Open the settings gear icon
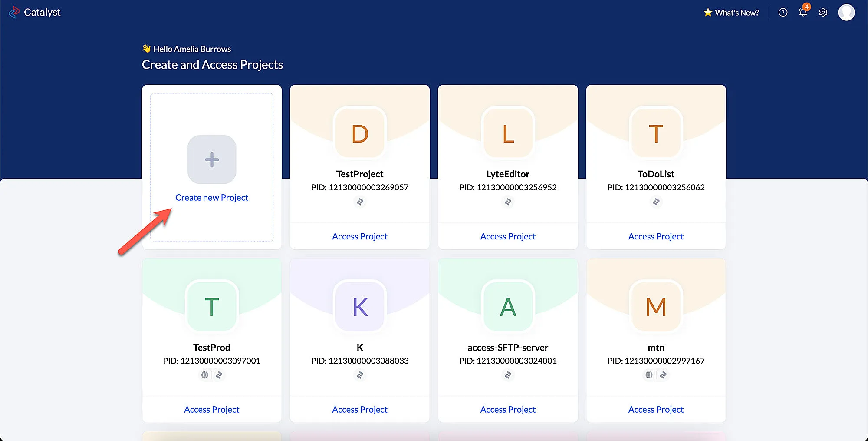The height and width of the screenshot is (441, 868). coord(823,13)
